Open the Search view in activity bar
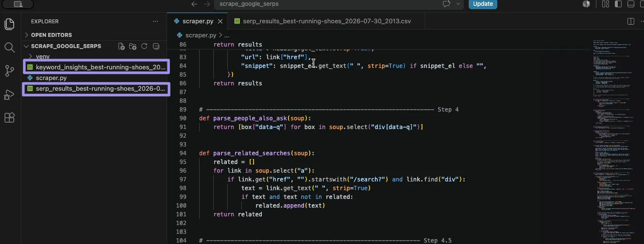The height and width of the screenshot is (244, 644). (x=9, y=47)
